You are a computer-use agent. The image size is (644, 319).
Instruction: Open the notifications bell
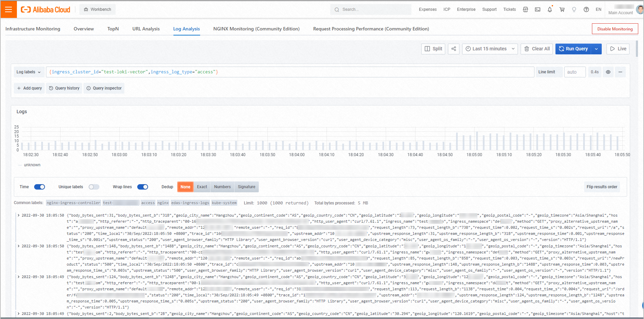pyautogui.click(x=550, y=9)
